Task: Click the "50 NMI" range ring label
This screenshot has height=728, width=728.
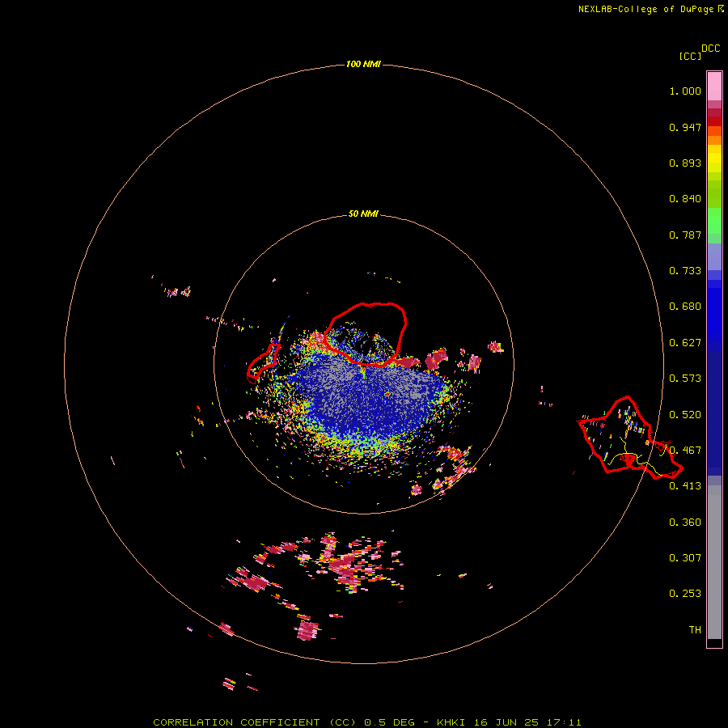Action: pyautogui.click(x=363, y=214)
